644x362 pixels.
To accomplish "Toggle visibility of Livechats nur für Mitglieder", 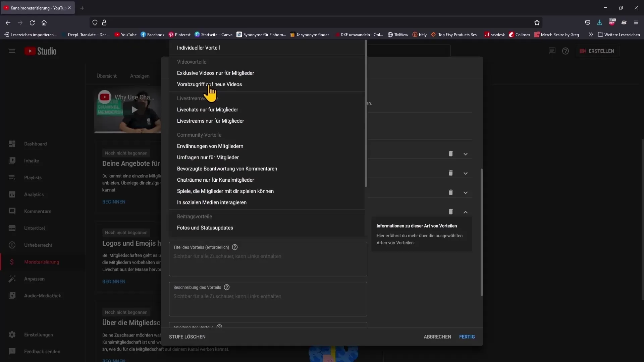I will pyautogui.click(x=208, y=109).
